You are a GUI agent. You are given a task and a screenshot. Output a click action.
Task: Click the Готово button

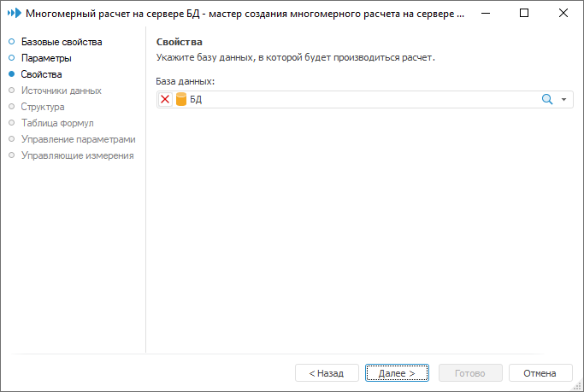coord(470,373)
